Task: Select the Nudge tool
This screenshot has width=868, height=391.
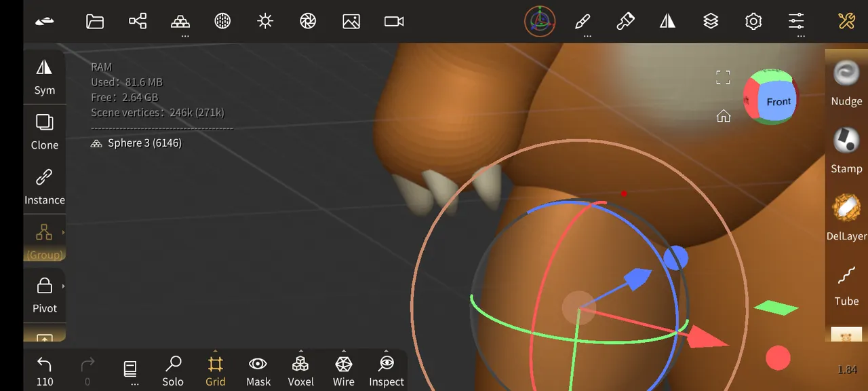Action: 846,83
